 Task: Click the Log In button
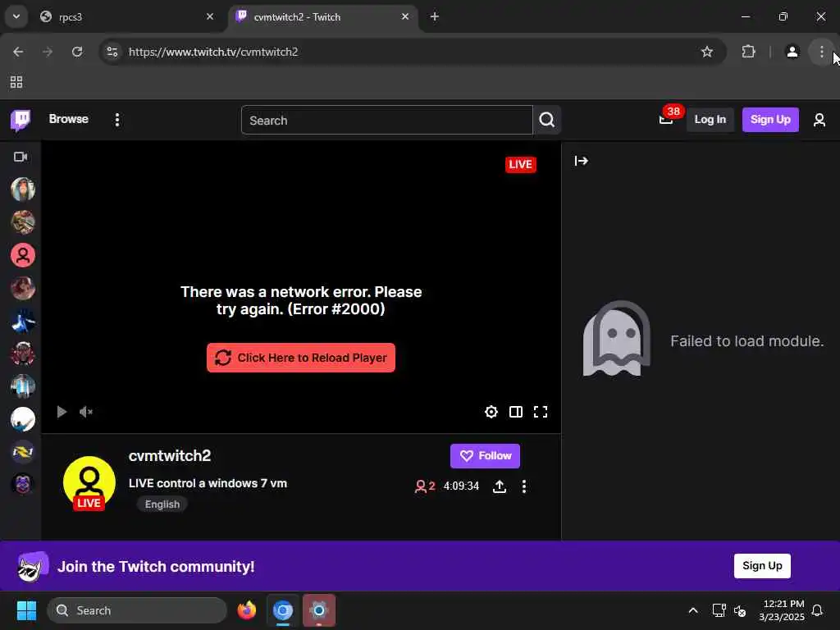[710, 120]
